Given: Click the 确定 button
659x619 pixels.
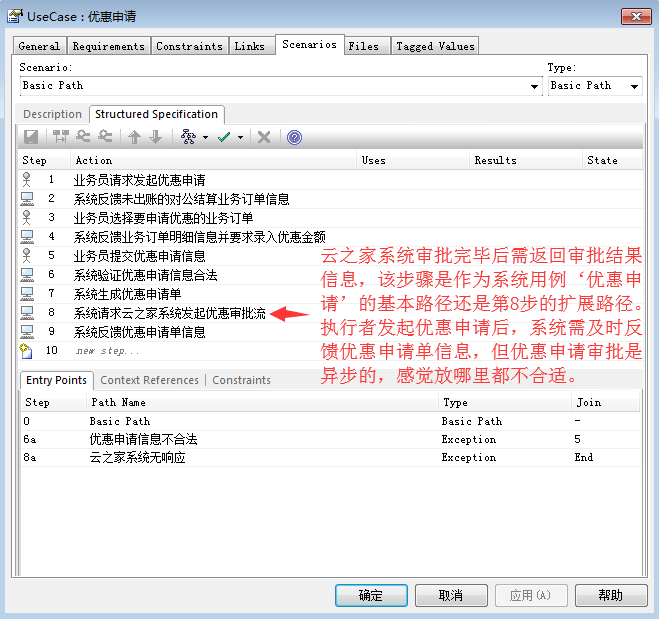Looking at the screenshot, I should coord(371,595).
